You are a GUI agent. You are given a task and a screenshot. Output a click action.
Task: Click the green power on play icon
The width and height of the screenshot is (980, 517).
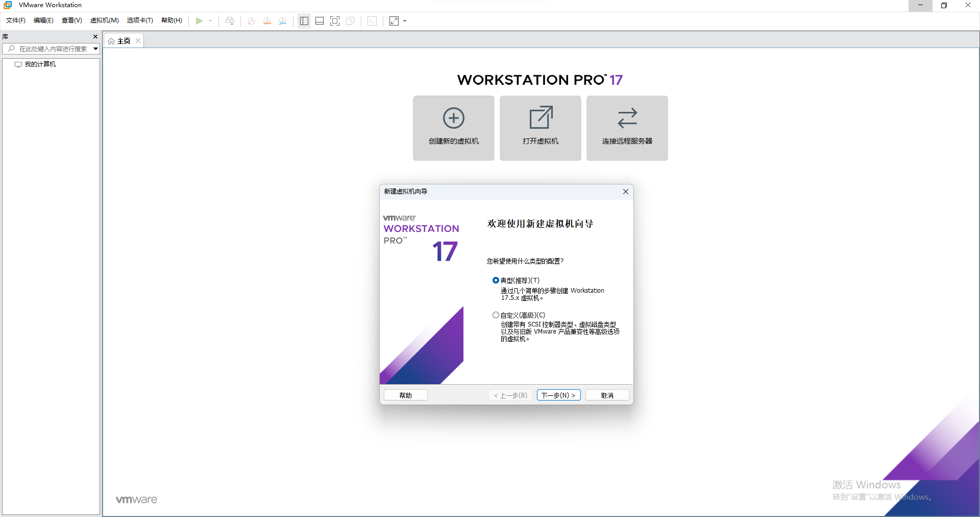pos(199,21)
